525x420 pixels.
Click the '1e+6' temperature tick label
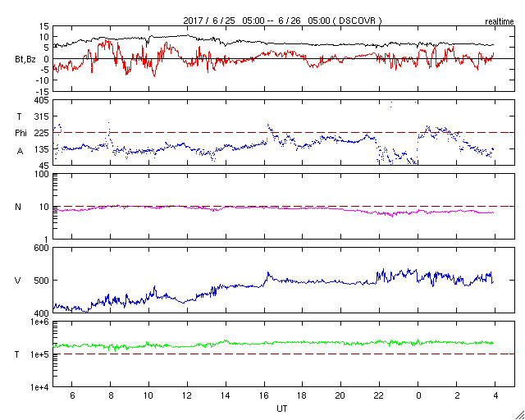[40, 322]
